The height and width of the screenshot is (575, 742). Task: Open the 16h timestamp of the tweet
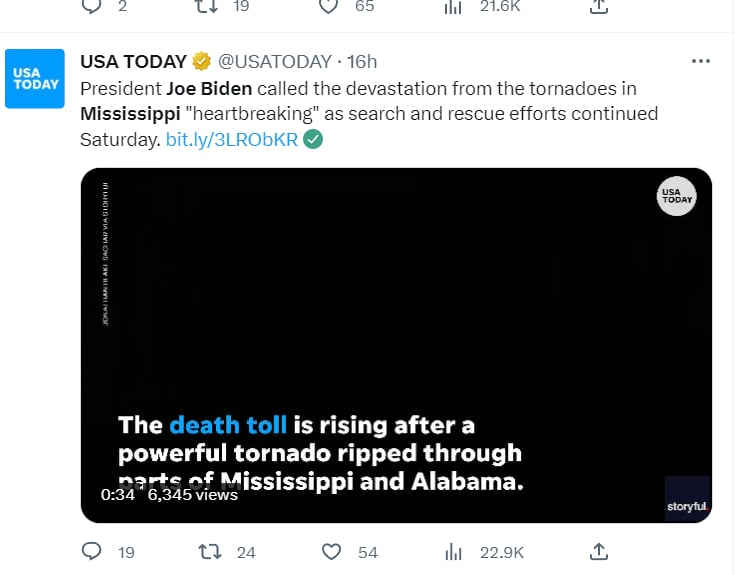pos(362,62)
